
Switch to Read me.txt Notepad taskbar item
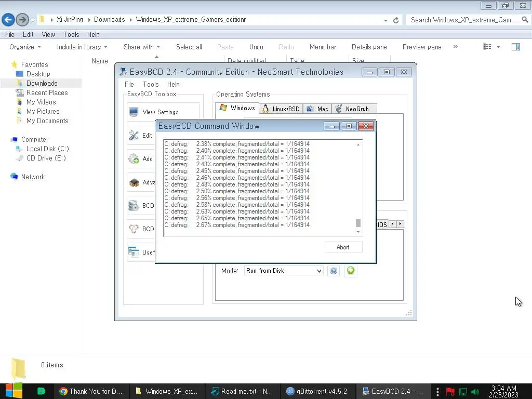pos(242,391)
